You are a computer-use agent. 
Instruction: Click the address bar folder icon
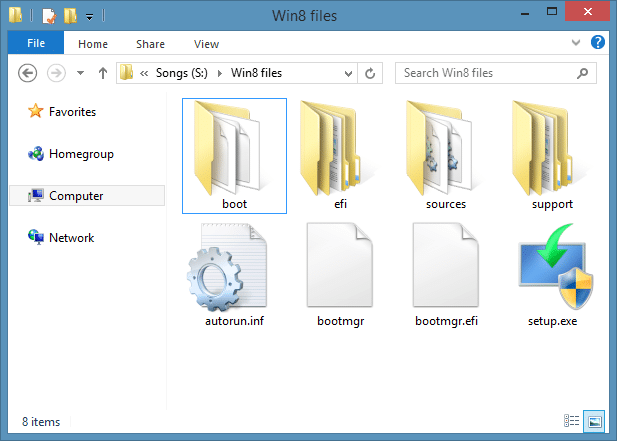click(126, 73)
